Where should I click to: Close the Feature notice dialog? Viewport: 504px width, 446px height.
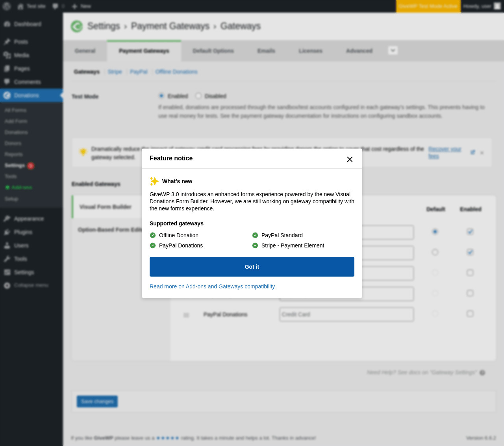350,159
